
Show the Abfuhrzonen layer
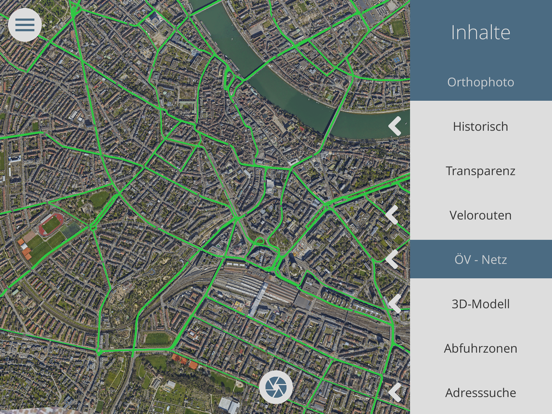[481, 348]
